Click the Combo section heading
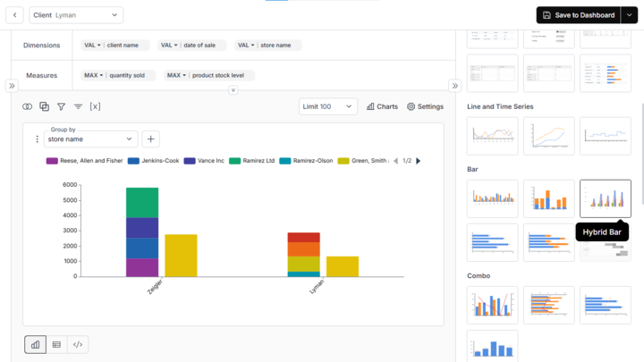 tap(479, 276)
